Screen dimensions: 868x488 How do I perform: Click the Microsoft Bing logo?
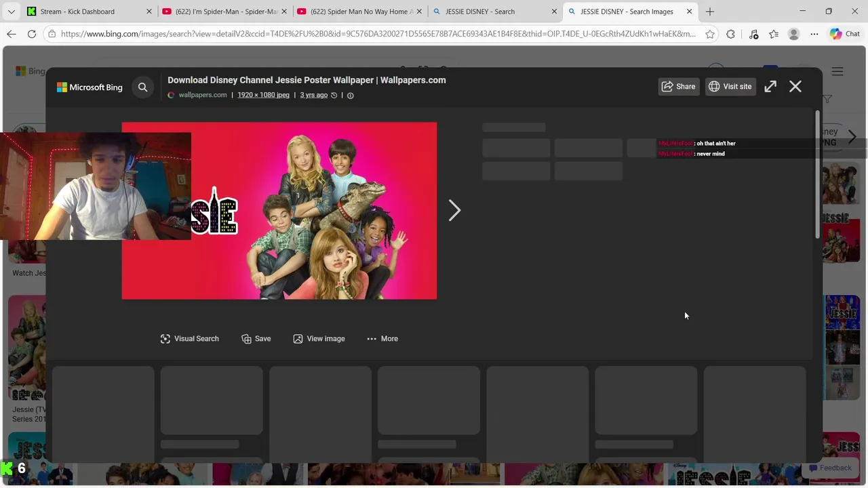click(x=90, y=87)
